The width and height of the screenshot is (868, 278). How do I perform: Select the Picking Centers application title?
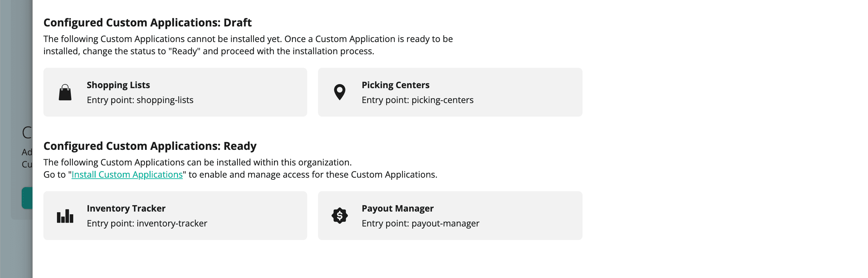[395, 85]
